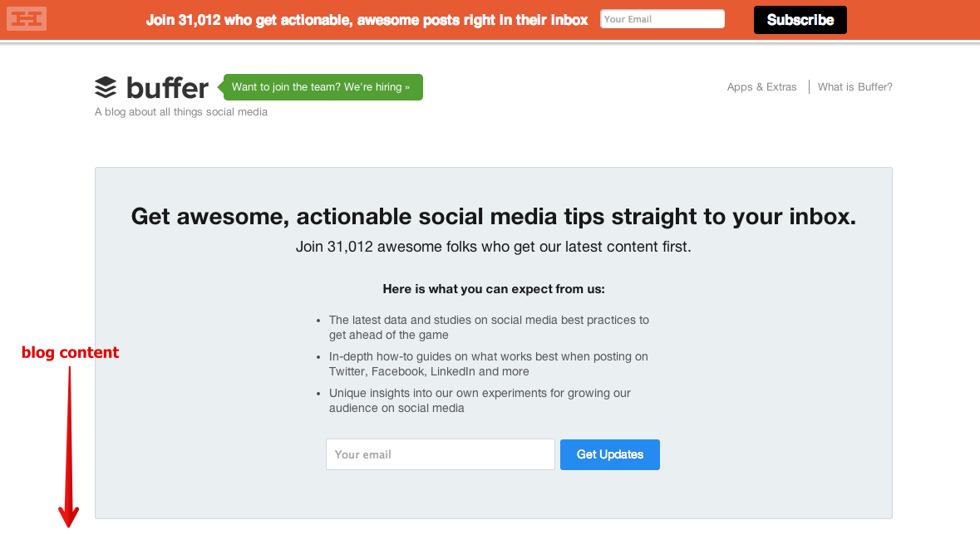This screenshot has height=544, width=980.
Task: Click the tagline "A blog about all things social media"
Action: click(x=181, y=112)
